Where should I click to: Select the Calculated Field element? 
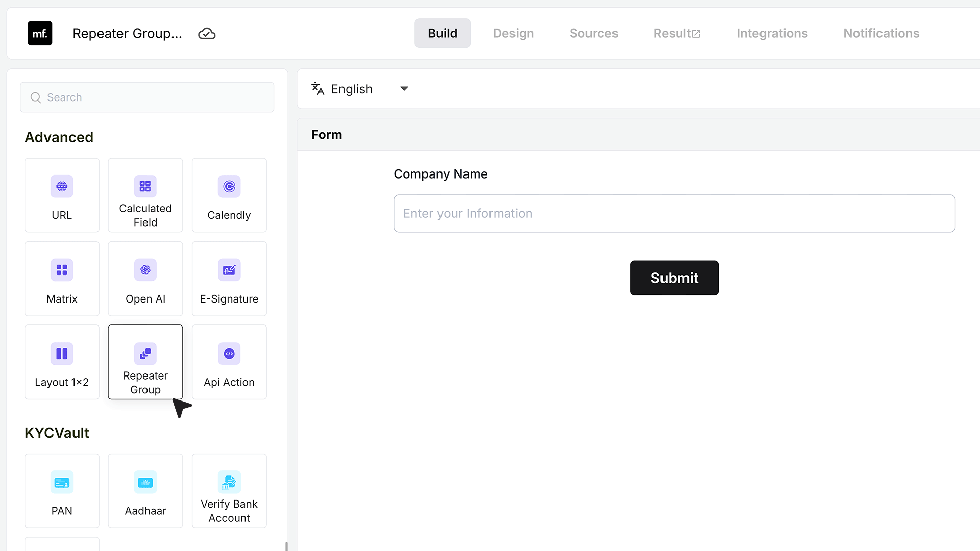point(145,195)
